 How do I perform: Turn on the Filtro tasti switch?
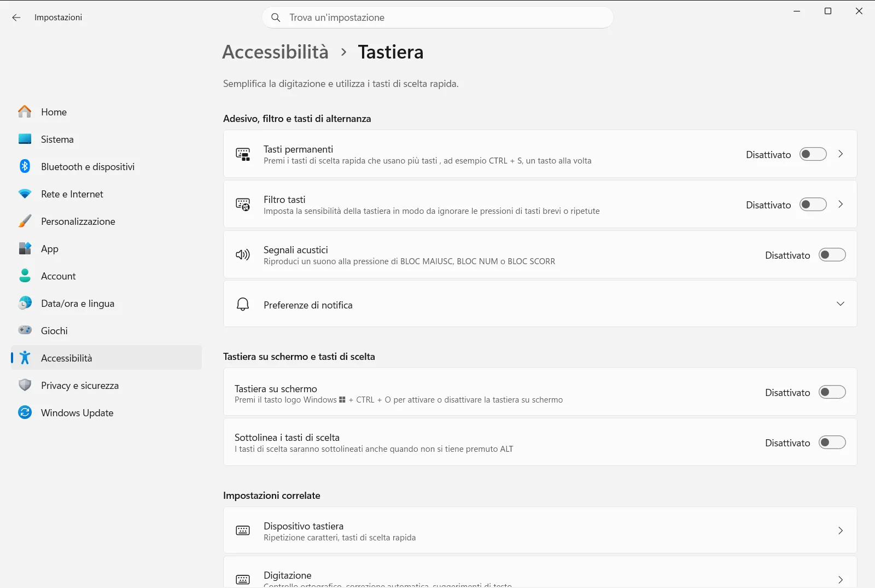click(x=813, y=205)
